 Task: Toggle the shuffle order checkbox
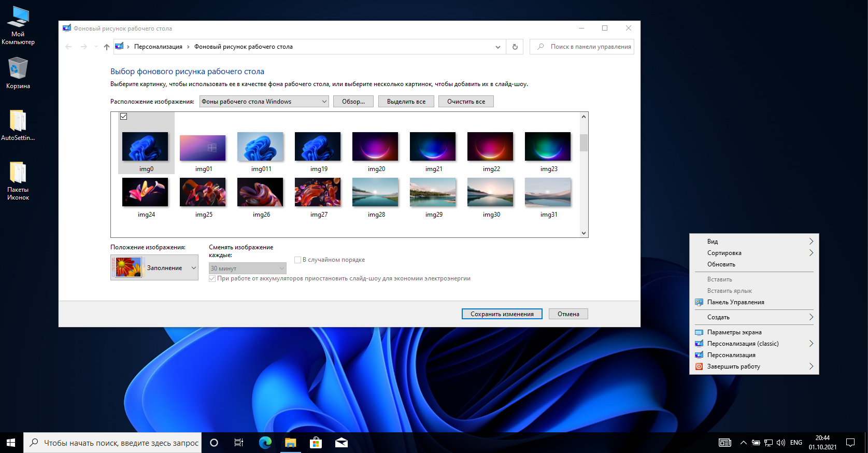(x=298, y=260)
